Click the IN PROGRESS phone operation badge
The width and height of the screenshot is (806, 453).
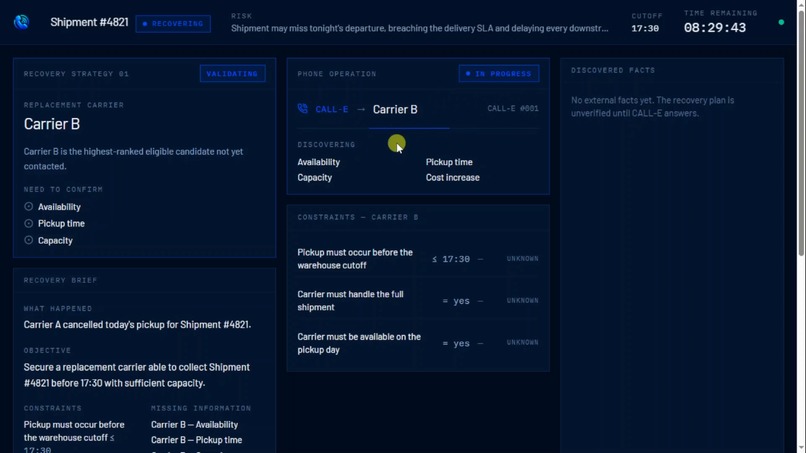click(x=499, y=74)
